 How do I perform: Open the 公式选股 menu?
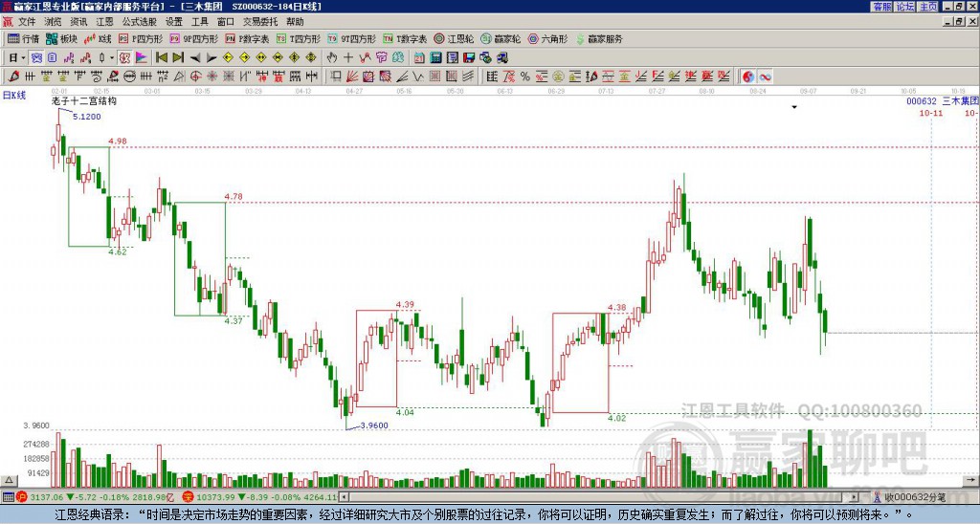(x=140, y=22)
